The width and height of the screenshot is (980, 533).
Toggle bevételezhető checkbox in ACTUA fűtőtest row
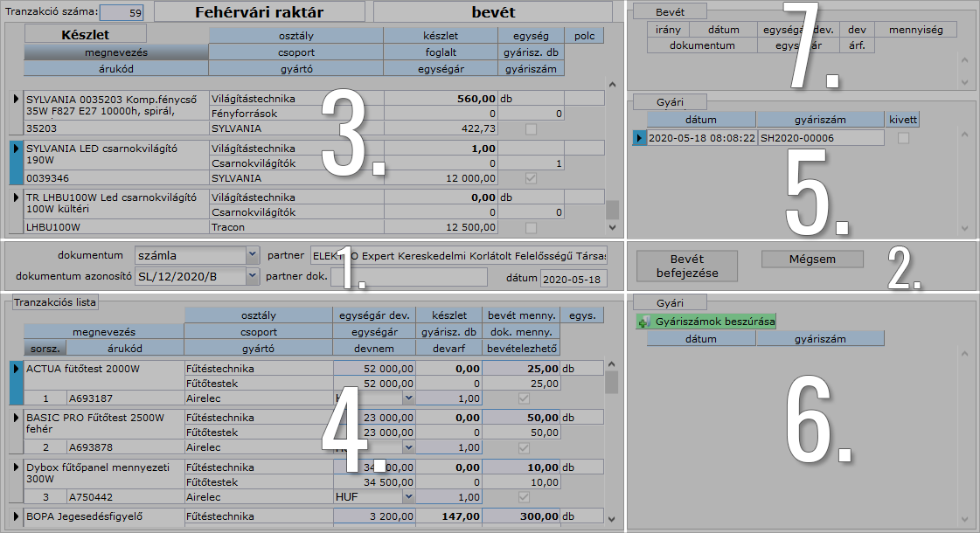523,398
